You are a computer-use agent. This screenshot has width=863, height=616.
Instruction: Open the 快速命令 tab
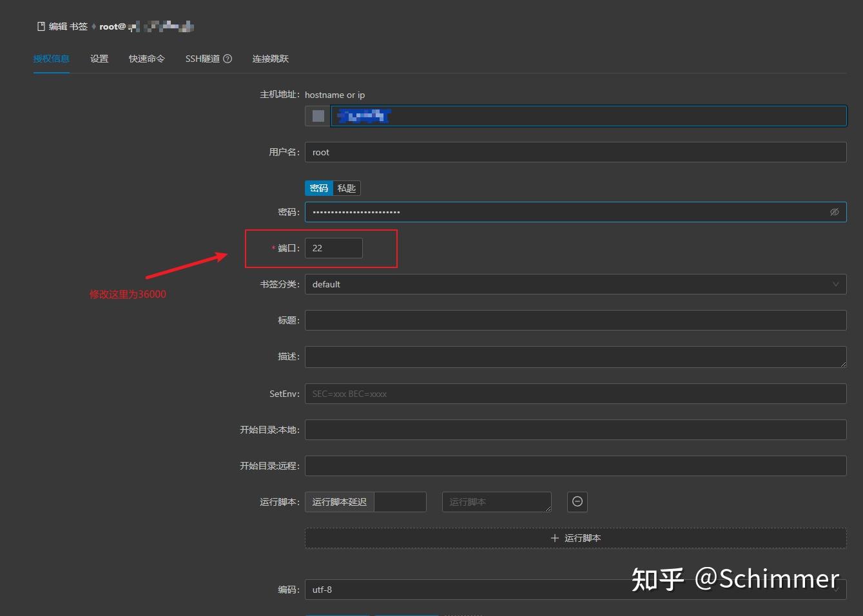[146, 58]
